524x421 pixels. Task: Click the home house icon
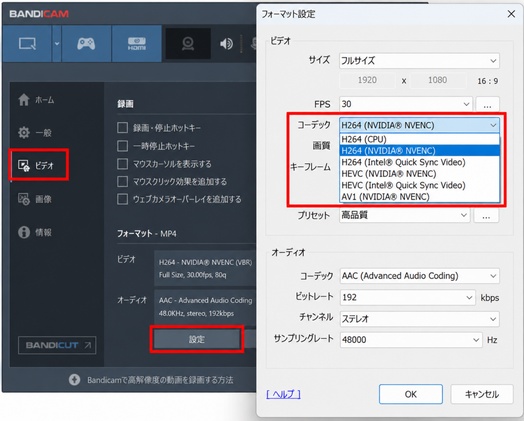point(24,100)
